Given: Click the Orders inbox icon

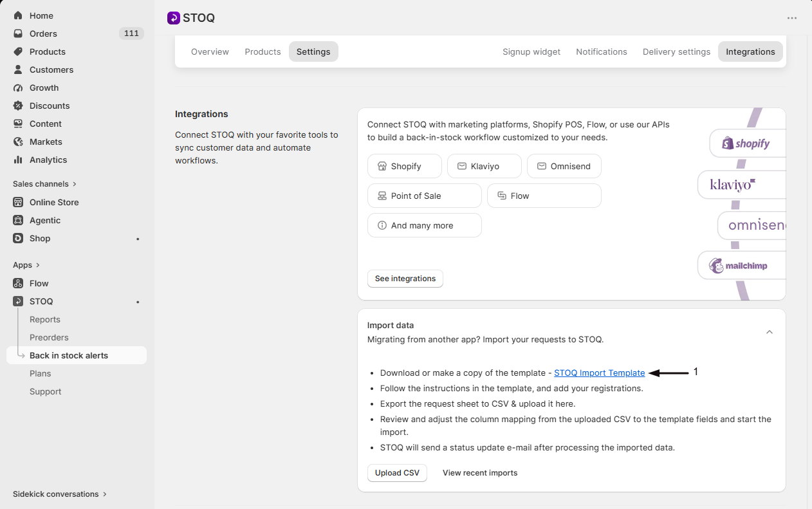Looking at the screenshot, I should pyautogui.click(x=18, y=33).
